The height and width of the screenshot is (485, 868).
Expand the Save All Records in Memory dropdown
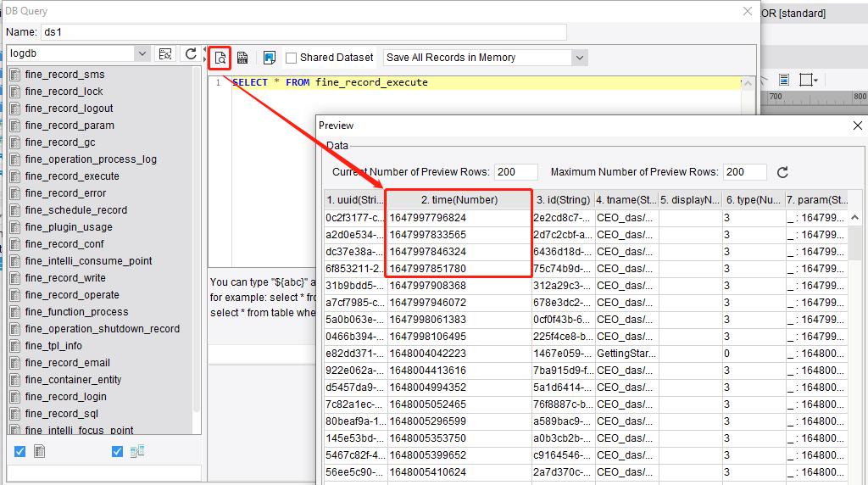pyautogui.click(x=580, y=58)
